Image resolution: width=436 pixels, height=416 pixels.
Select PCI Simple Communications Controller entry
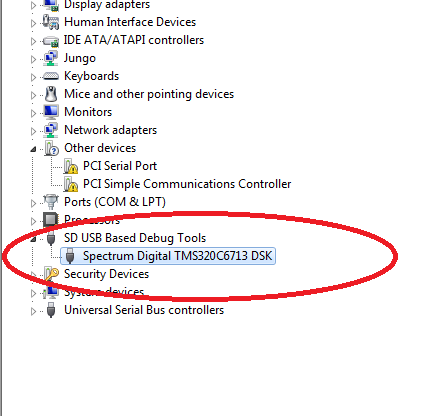(x=187, y=184)
